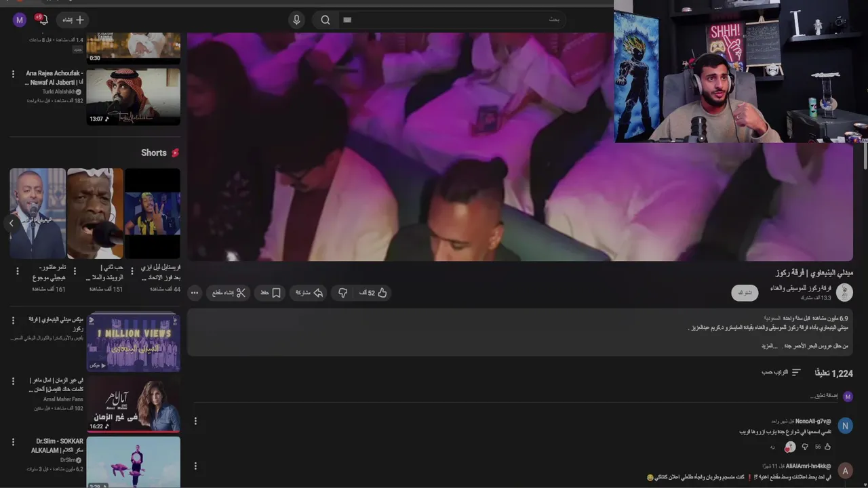Dislike NonoAli-g7v's comment
The image size is (868, 488).
tap(805, 447)
